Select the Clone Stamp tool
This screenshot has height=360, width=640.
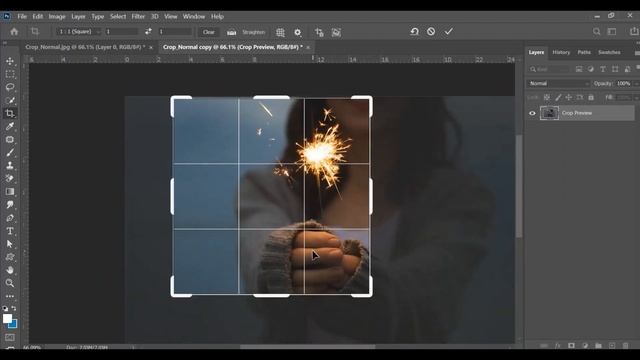[10, 166]
